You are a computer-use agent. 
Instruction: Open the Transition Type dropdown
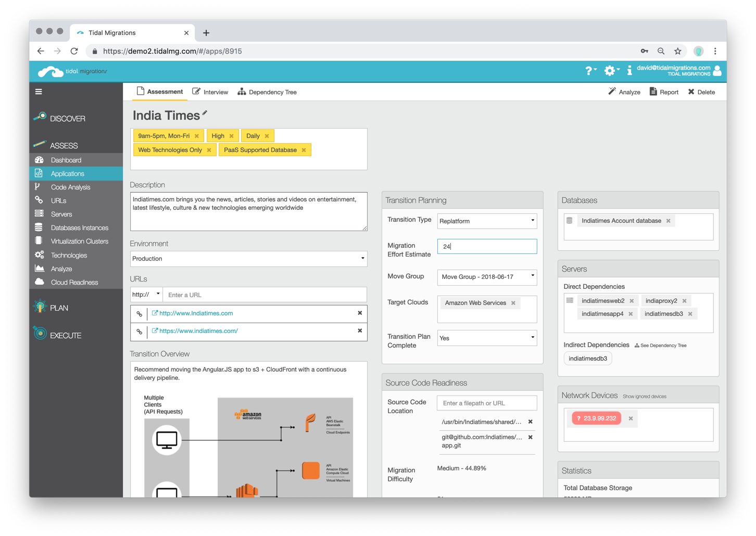(x=487, y=221)
